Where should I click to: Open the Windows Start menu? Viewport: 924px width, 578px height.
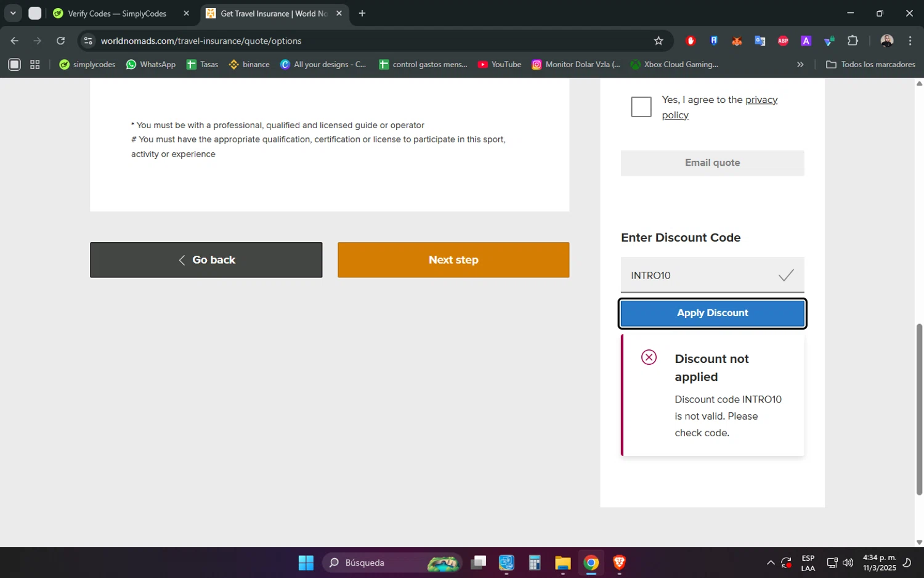pos(306,563)
